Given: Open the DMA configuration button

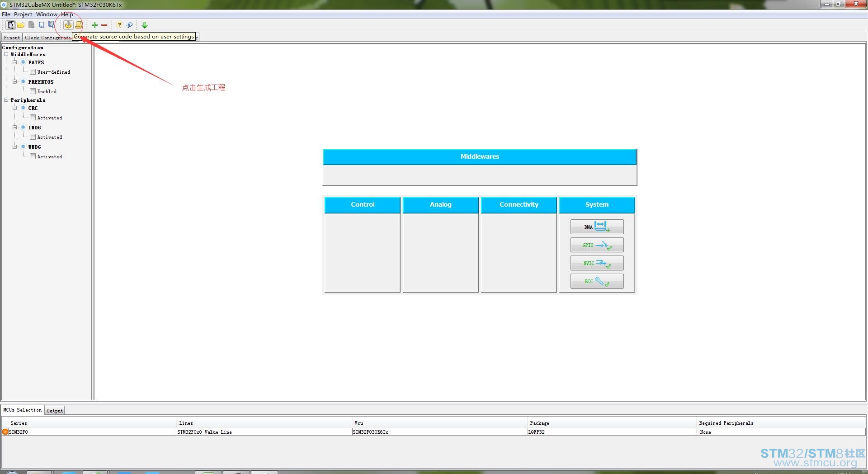Looking at the screenshot, I should pos(597,227).
